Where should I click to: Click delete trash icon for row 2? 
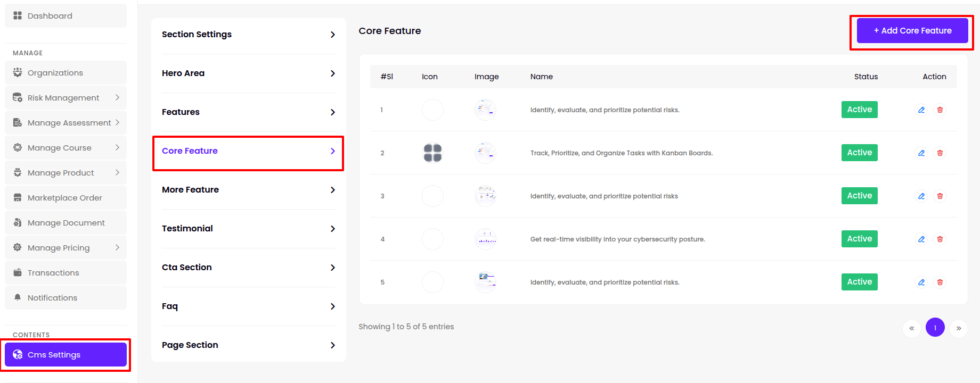[x=940, y=153]
